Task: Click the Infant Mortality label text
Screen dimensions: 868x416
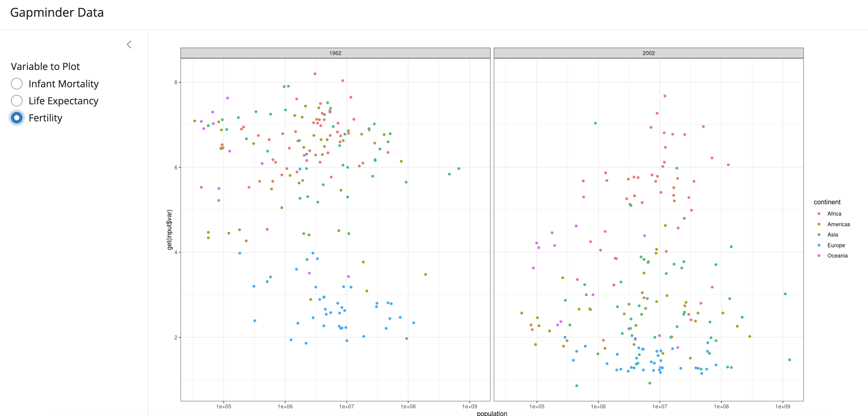Action: point(63,83)
